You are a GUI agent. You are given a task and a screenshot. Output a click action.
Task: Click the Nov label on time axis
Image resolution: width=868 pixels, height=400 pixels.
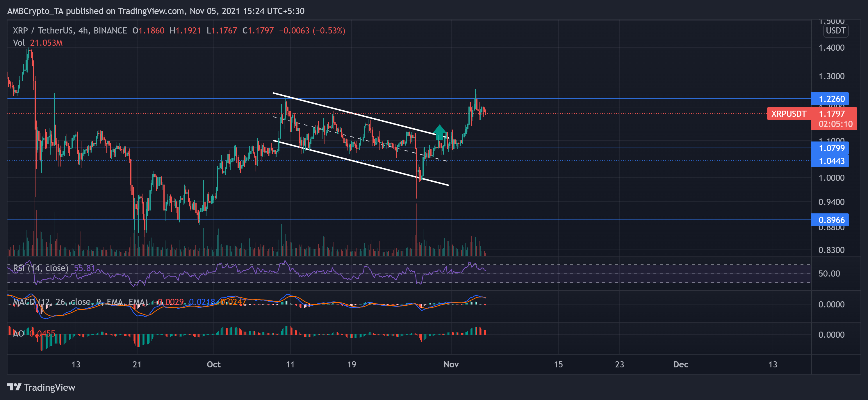(x=451, y=364)
